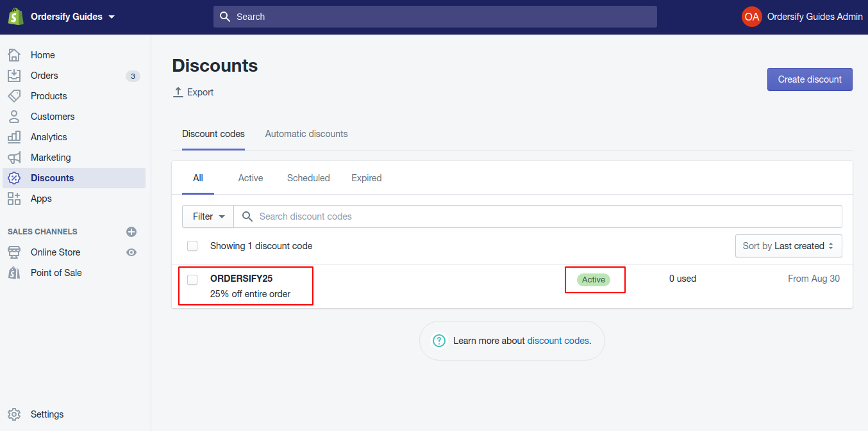Click the help question mark icon

439,341
